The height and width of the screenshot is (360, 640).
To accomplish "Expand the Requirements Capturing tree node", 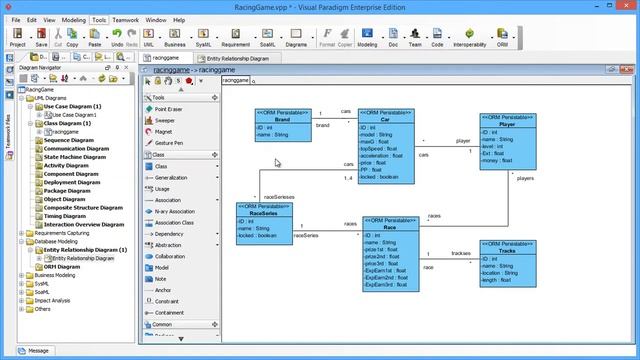I will pos(22,233).
